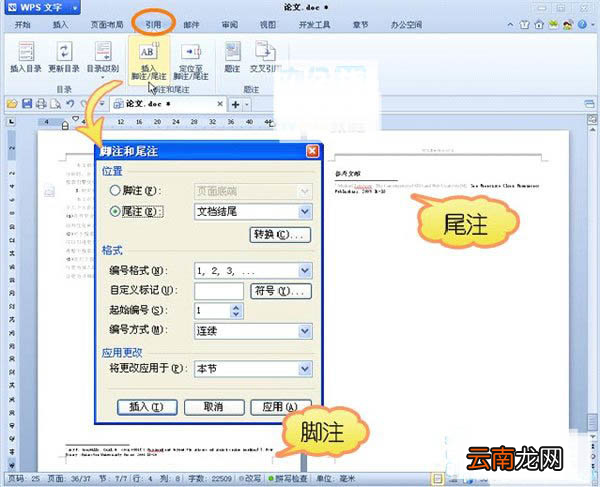Click the page layout view icon in status bar
This screenshot has height=487, width=600.
[437, 479]
